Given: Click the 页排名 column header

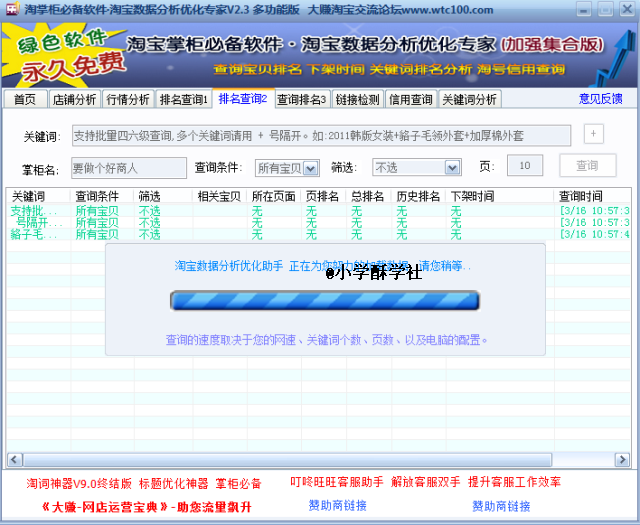Looking at the screenshot, I should coord(323,196).
